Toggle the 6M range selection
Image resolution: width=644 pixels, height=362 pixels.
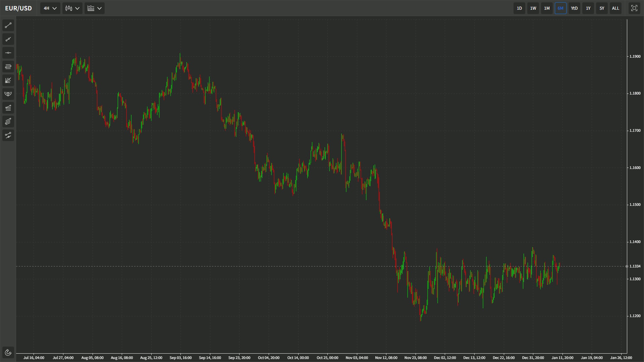tap(560, 8)
